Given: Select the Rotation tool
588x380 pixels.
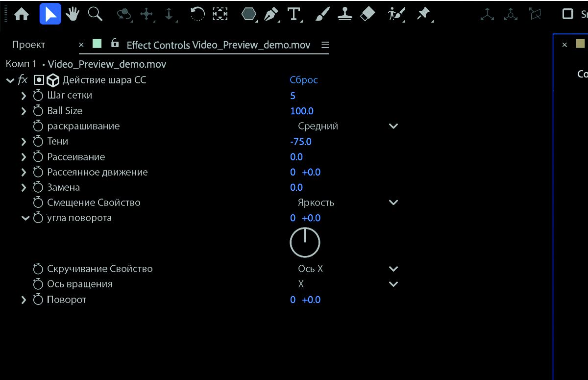Looking at the screenshot, I should click(x=197, y=14).
